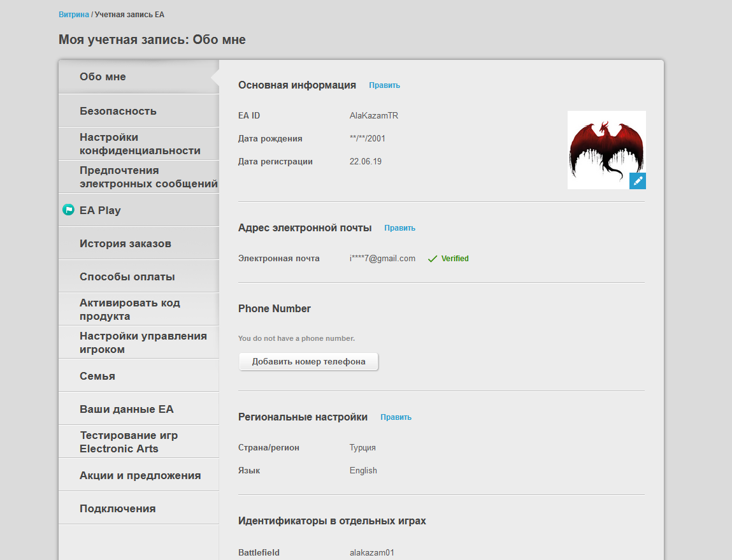
Task: Click the country value Турция
Action: click(362, 447)
